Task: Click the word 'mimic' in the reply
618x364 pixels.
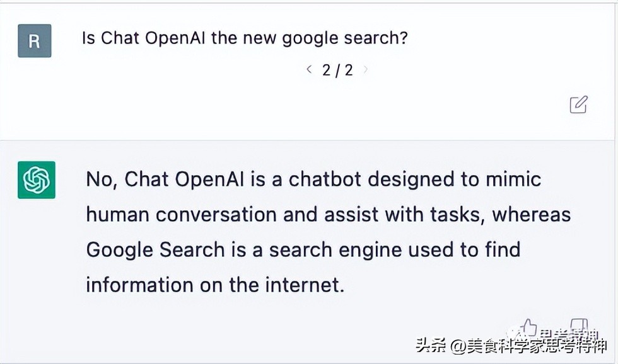Action: pyautogui.click(x=513, y=179)
